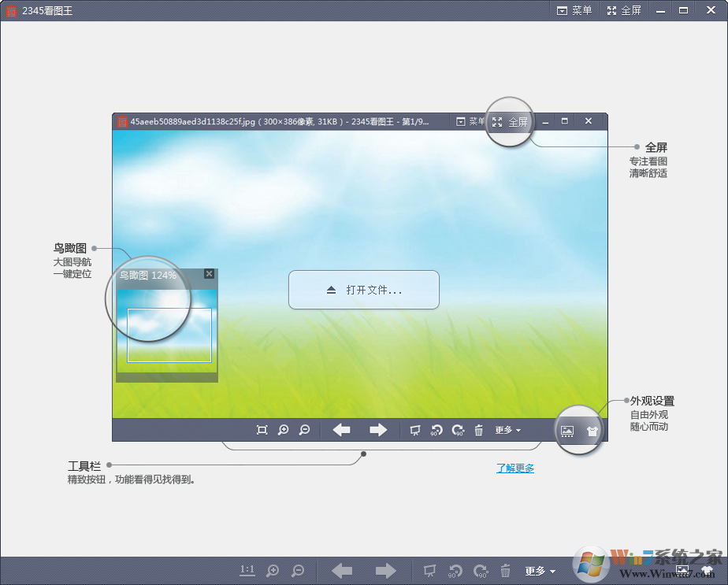Open the 了解更多 link
The height and width of the screenshot is (585, 728).
pos(515,468)
